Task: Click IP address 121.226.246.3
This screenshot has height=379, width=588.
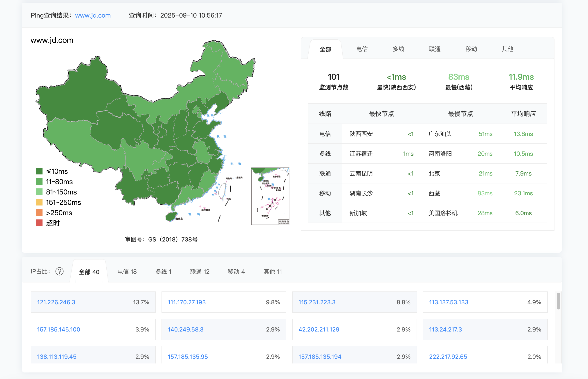Action: click(56, 302)
